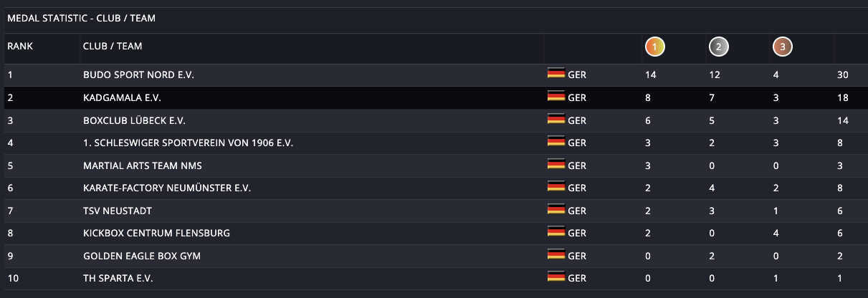Open 1. Schleswiger Sportverein von 1906 e.V.
The image size is (868, 298).
(x=189, y=143)
